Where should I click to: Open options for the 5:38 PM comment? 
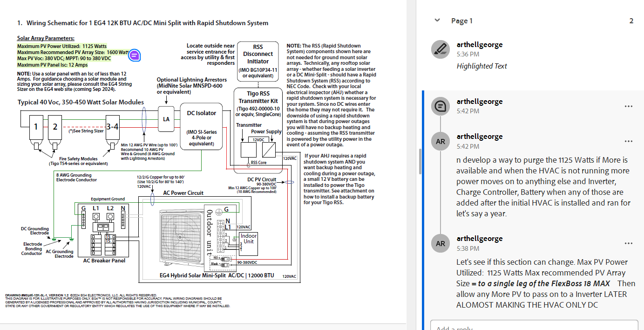tap(629, 243)
